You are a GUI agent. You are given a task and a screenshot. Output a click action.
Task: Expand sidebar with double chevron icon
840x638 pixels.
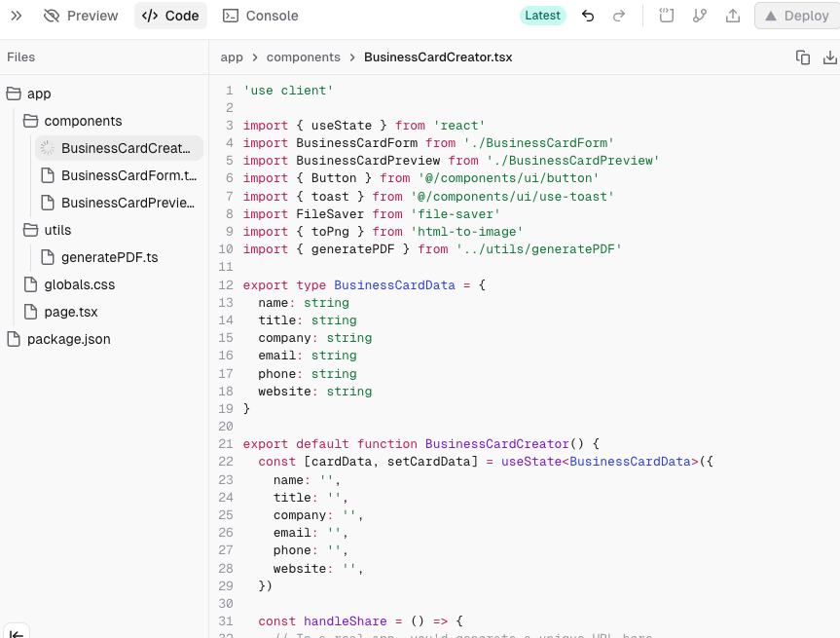[16, 16]
